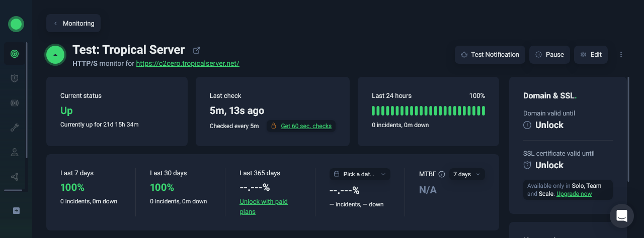Open the wrench maintenance icon in sidebar
644x238 pixels.
point(15,128)
